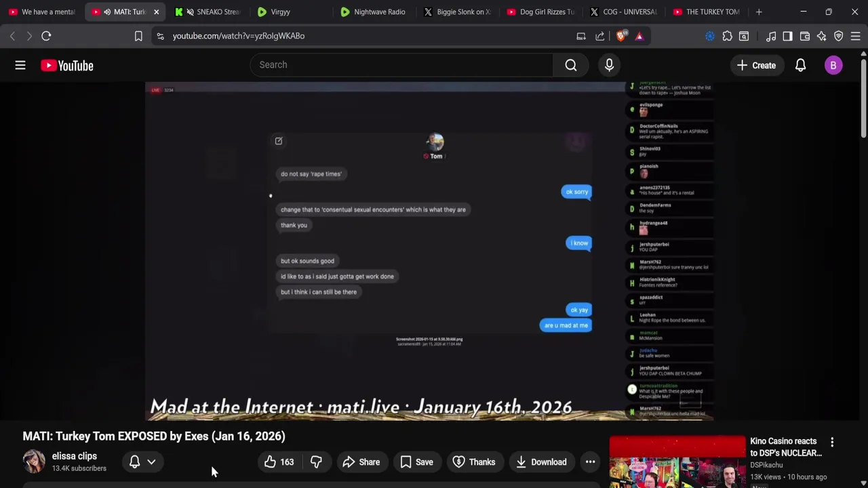Open the tab search button in the toolbar
This screenshot has width=868, height=488.
click(x=744, y=36)
